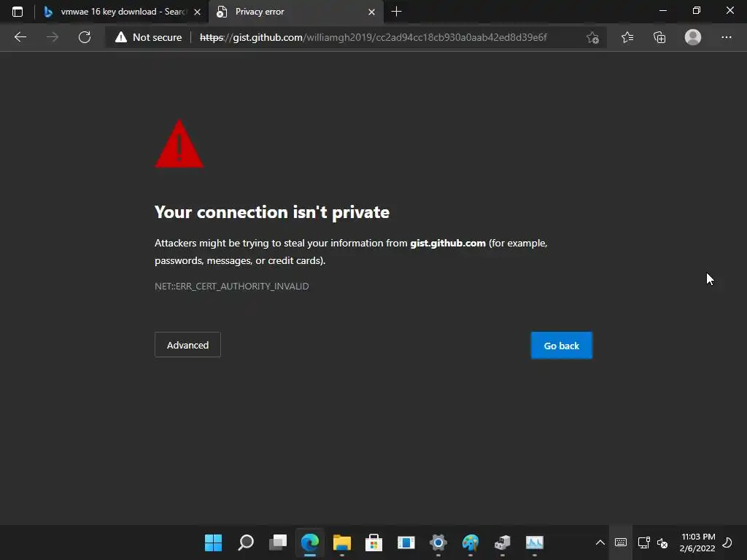Screen dimensions: 747x560
Task: Select the Privacy error tab
Action: tap(296, 12)
